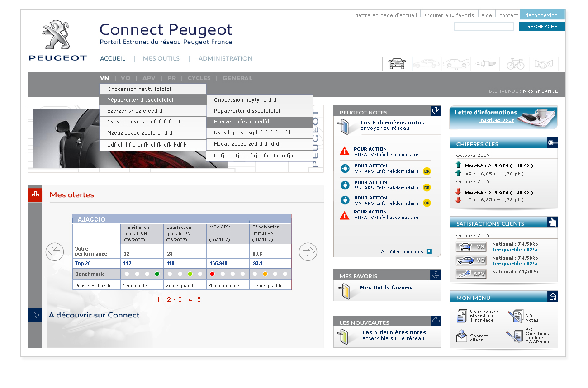The image size is (588, 388).
Task: Click the Mes Outils favoris icon
Action: click(344, 291)
